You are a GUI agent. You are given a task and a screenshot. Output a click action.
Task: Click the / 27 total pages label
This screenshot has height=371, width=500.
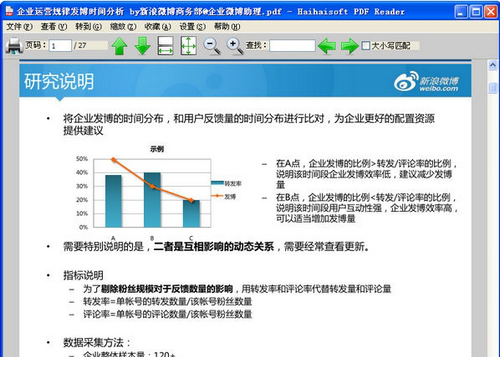[80, 45]
